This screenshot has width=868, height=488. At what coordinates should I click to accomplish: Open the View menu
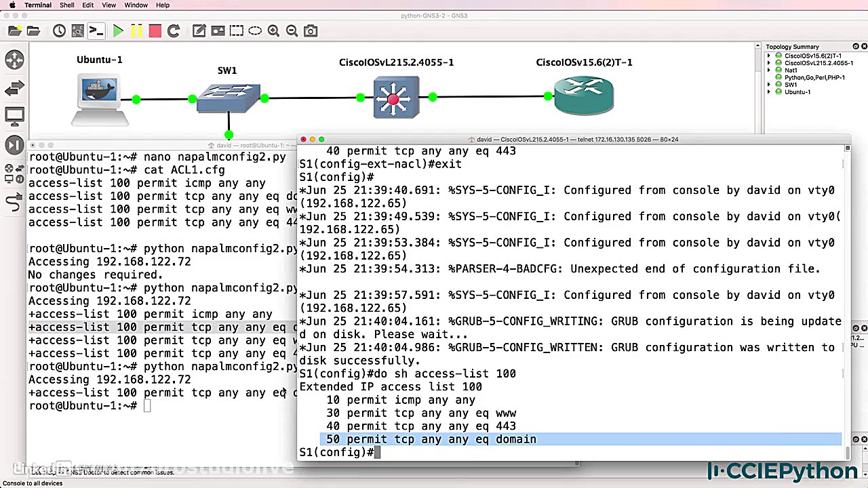[108, 5]
